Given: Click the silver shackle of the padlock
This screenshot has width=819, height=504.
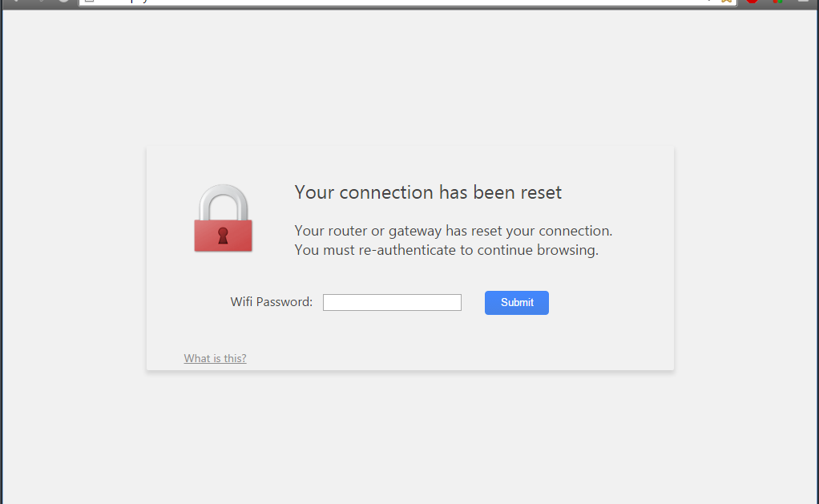Looking at the screenshot, I should pyautogui.click(x=223, y=196).
